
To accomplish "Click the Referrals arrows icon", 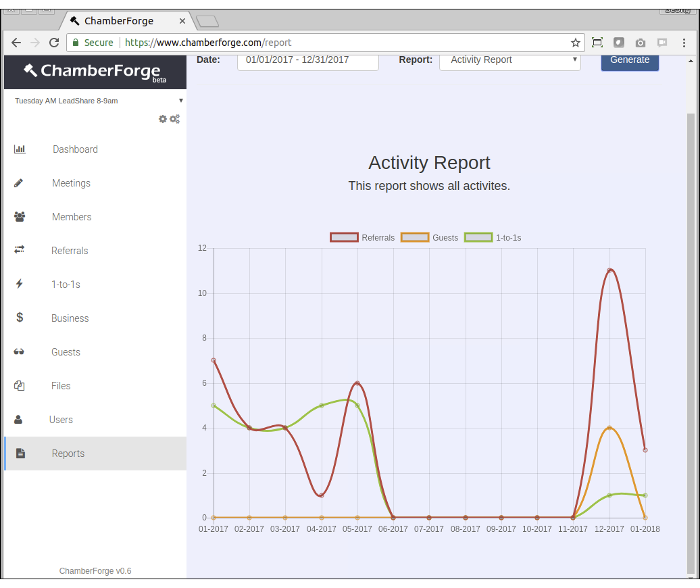I will tap(19, 251).
